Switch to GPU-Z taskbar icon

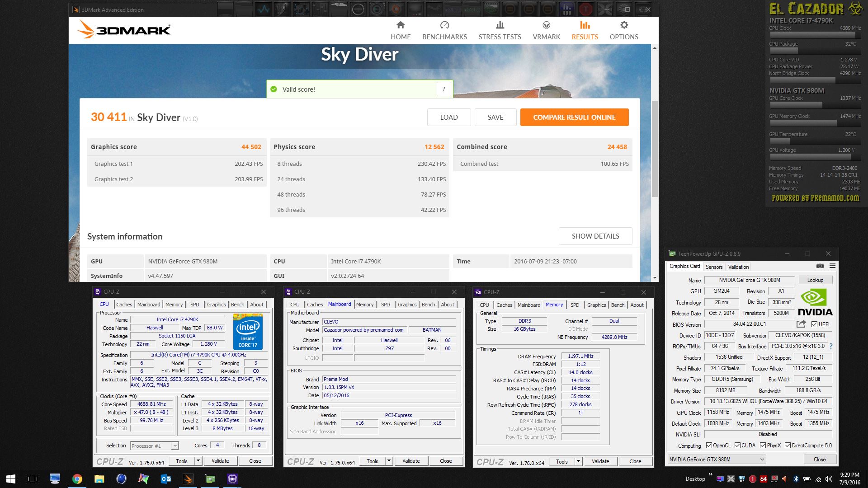(210, 479)
